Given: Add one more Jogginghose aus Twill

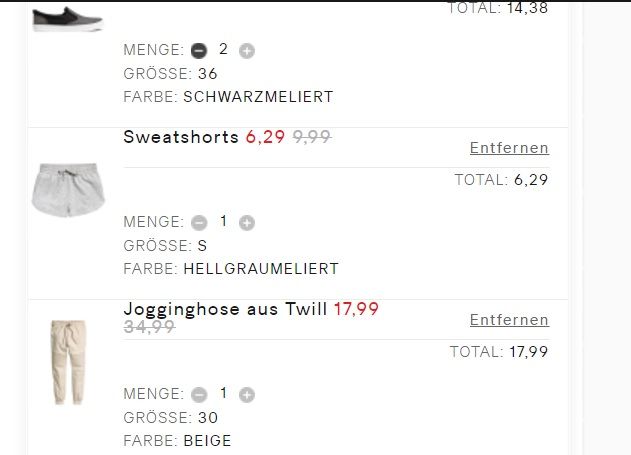Looking at the screenshot, I should coord(247,394).
